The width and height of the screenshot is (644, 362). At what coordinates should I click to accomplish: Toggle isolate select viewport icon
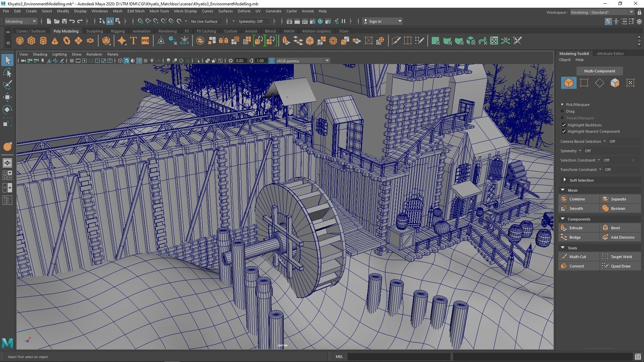[x=198, y=61]
